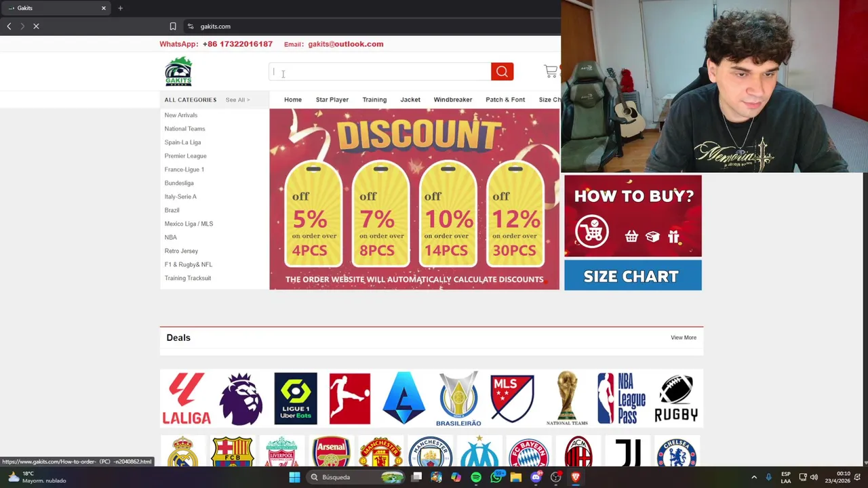Click the Discount promotion banner
868x488 pixels.
pyautogui.click(x=414, y=199)
